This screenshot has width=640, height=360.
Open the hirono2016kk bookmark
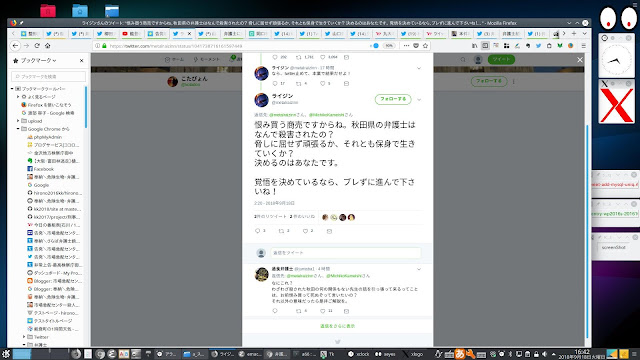(x=54, y=193)
